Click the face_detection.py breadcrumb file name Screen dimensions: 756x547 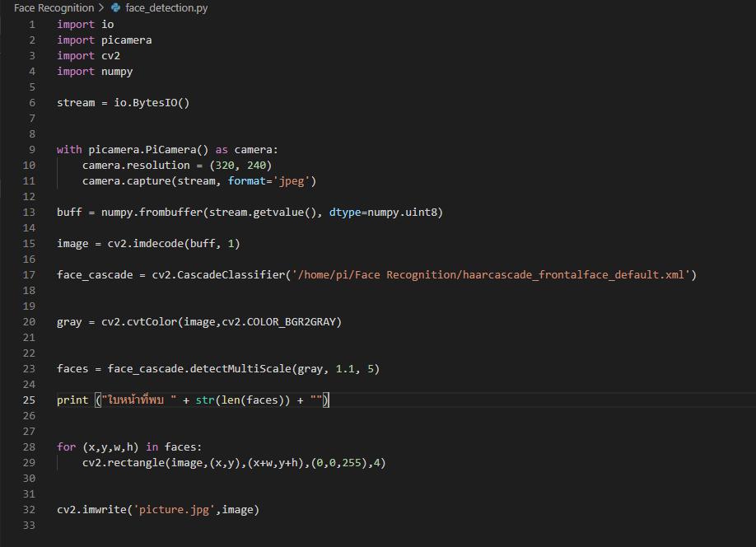point(166,7)
